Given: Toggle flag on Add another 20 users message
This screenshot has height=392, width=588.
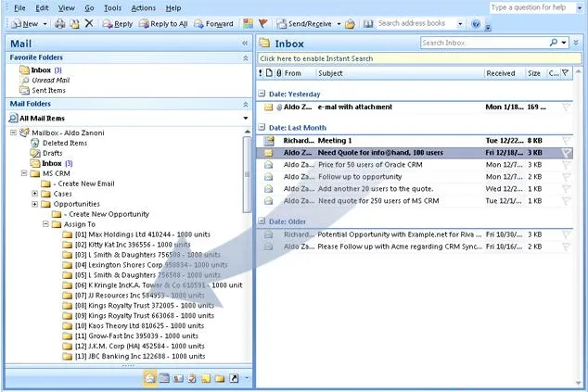Looking at the screenshot, I should (x=567, y=188).
